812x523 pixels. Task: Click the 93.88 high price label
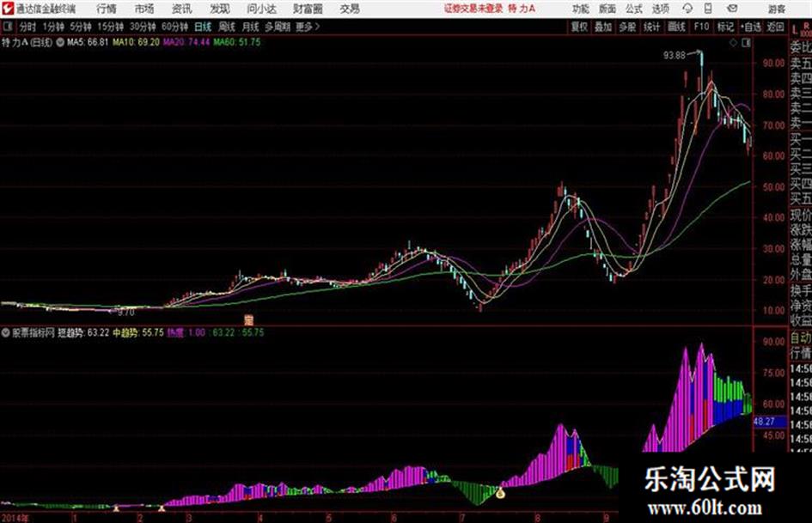point(675,55)
